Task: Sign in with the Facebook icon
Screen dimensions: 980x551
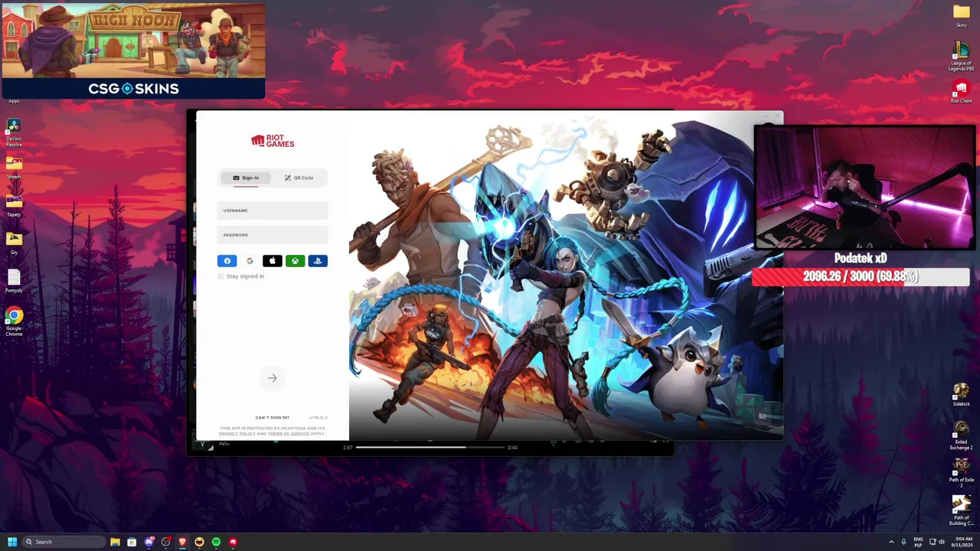Action: click(x=227, y=261)
